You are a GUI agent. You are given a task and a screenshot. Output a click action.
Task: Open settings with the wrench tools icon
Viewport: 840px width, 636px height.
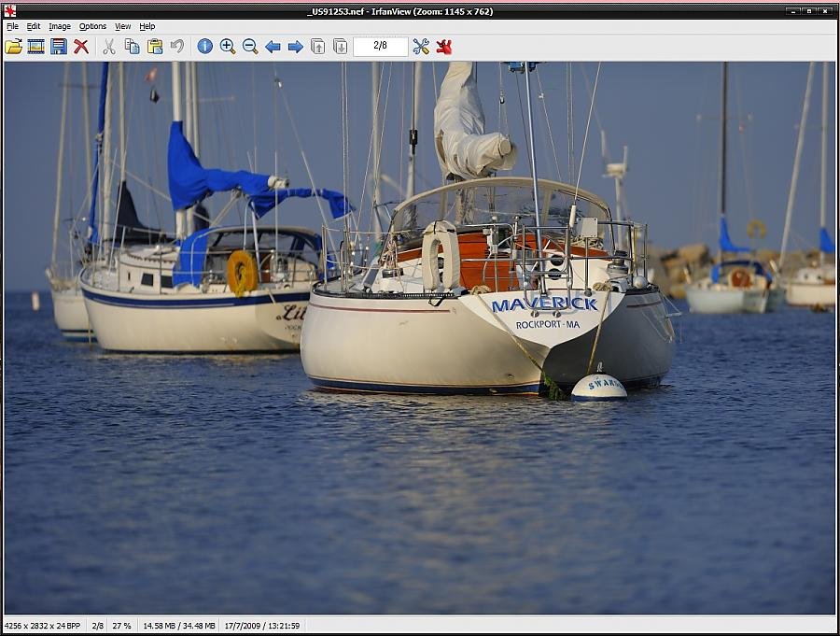point(421,47)
